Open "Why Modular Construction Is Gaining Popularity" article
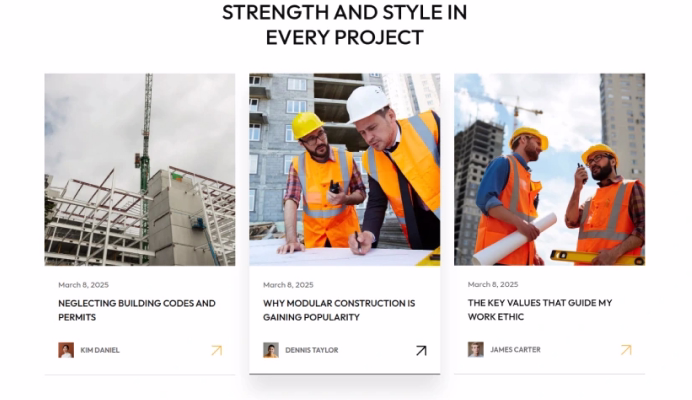 339,310
